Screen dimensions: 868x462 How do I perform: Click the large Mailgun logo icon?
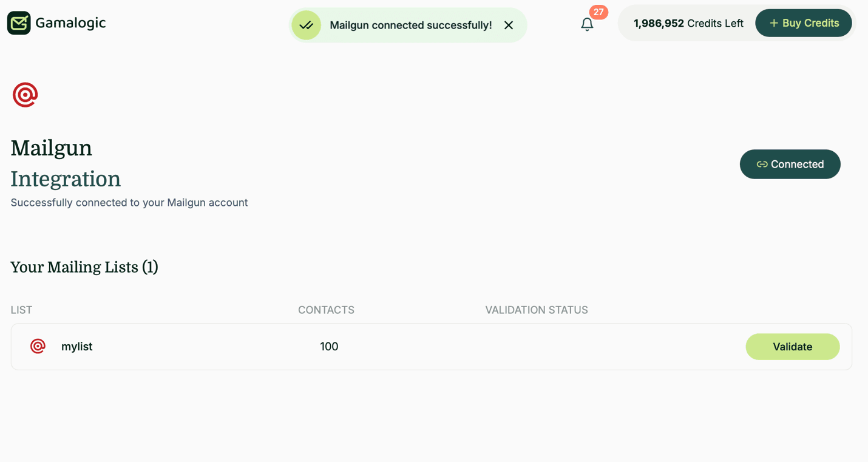[x=25, y=95]
